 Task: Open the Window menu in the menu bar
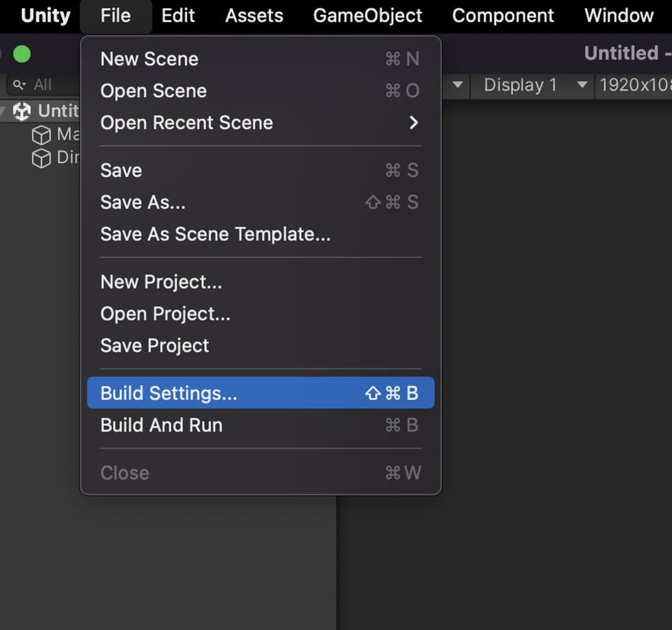pos(618,16)
